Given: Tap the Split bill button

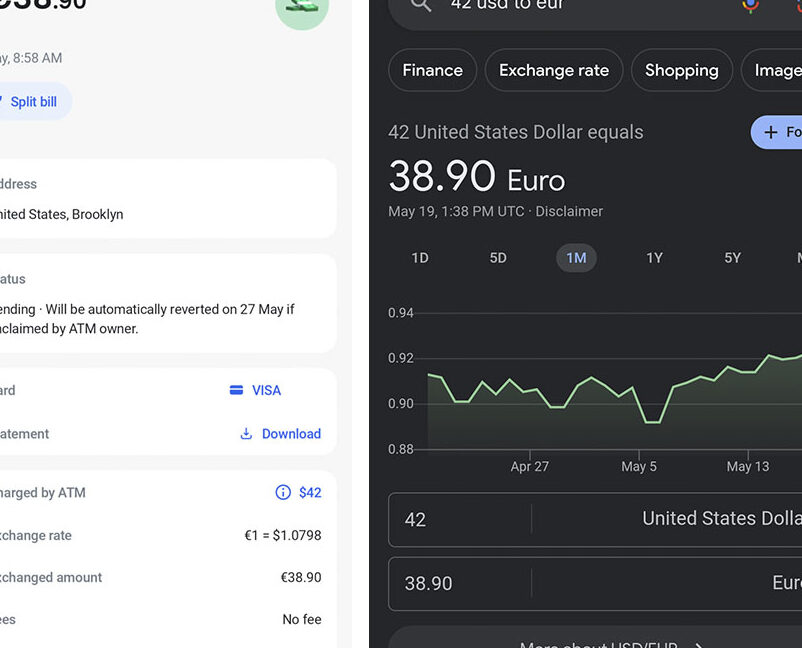Looking at the screenshot, I should [32, 102].
